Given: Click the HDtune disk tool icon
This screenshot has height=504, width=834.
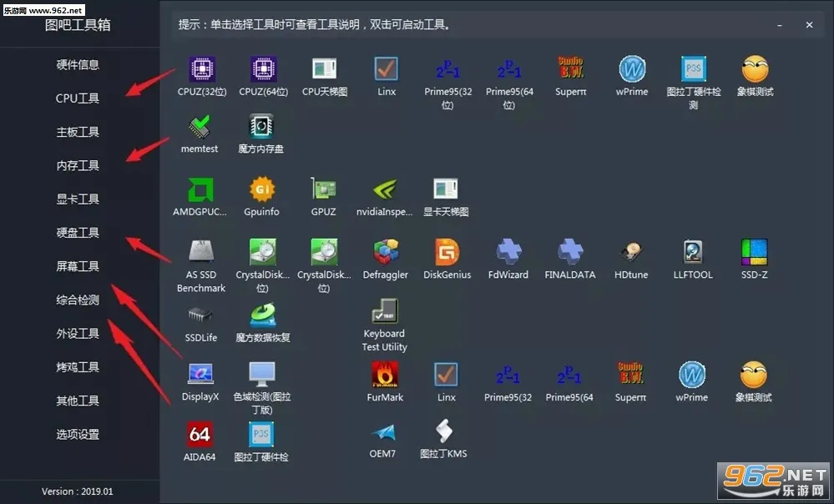Looking at the screenshot, I should (x=631, y=253).
